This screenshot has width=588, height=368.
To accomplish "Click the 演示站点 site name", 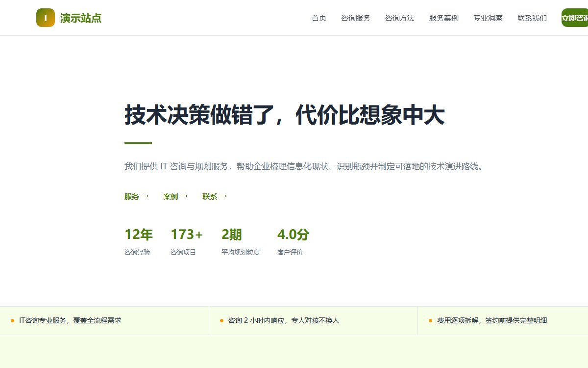I will point(81,18).
